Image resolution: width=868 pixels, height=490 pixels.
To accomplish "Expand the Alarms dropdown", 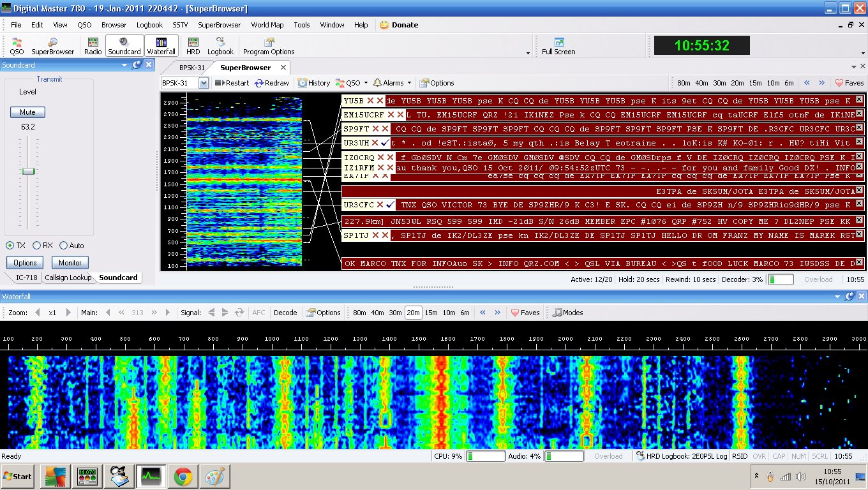I will point(408,83).
